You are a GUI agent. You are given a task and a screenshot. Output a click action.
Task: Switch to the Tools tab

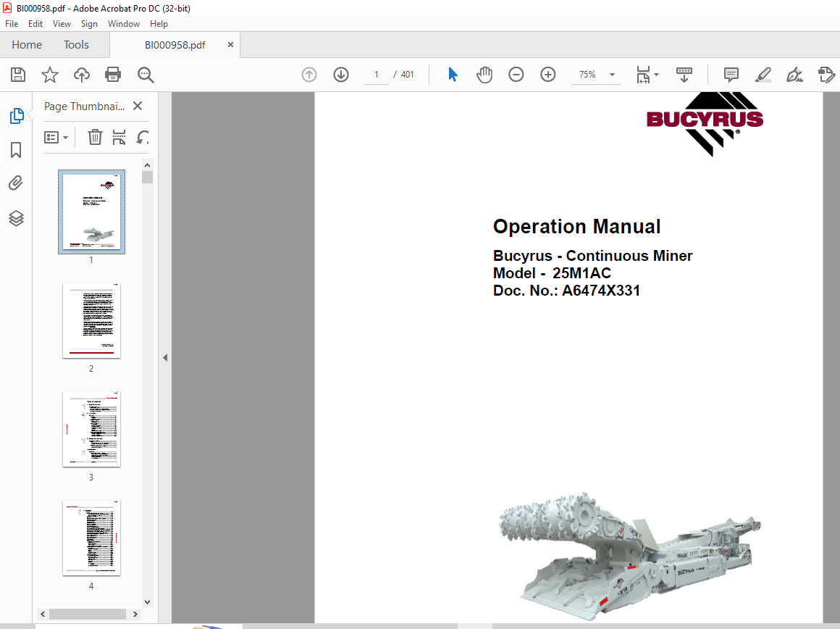coord(76,44)
